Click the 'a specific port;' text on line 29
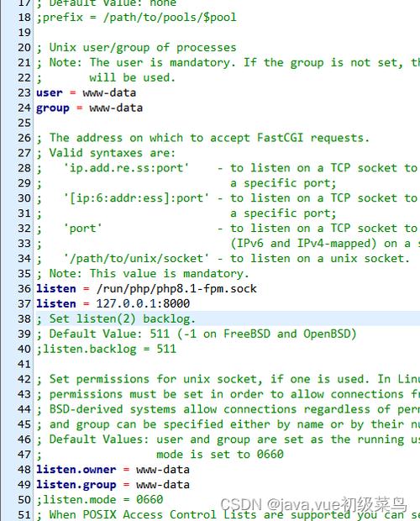This screenshot has height=521, width=420. [283, 183]
